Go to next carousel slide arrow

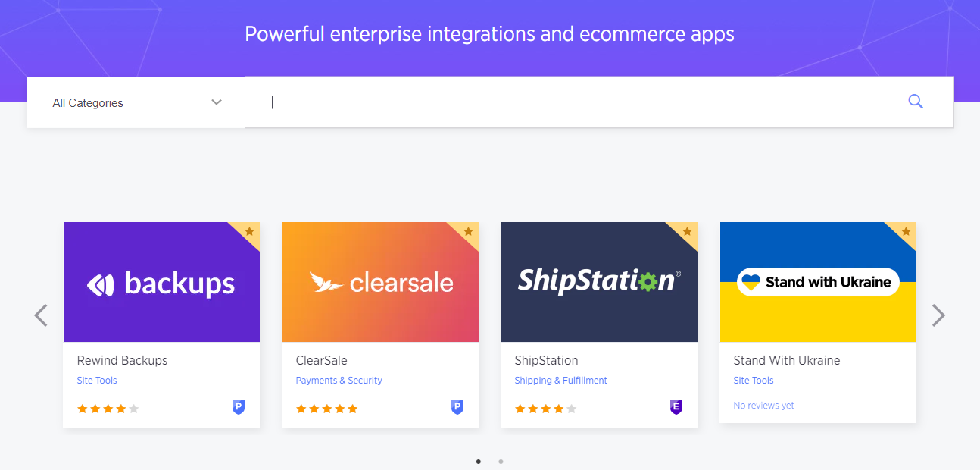click(938, 315)
